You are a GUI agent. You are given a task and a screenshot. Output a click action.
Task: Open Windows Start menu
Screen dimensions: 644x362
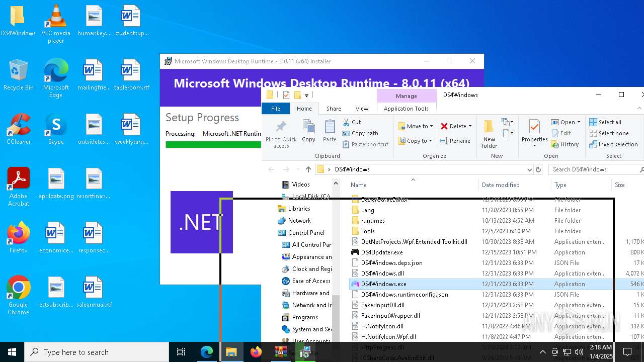point(12,352)
